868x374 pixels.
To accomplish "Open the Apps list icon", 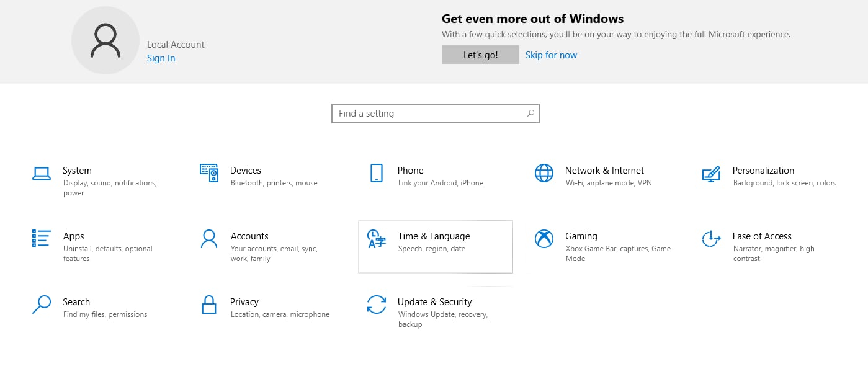I will (x=41, y=239).
